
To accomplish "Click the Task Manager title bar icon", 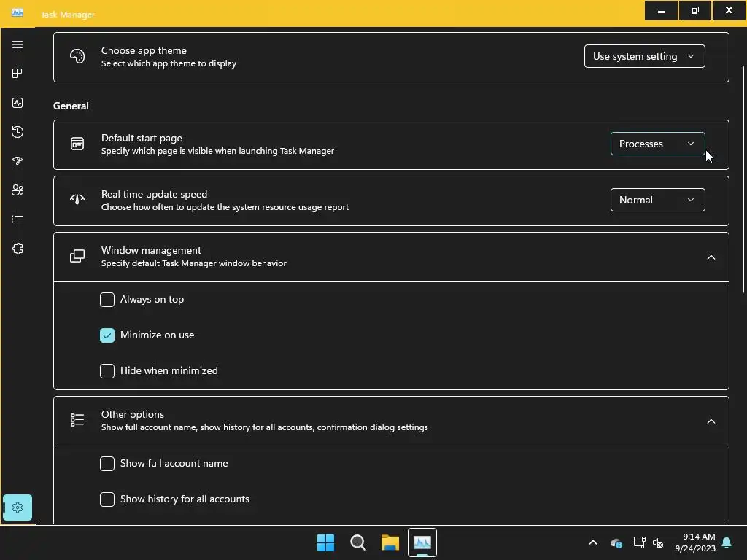I will point(18,13).
